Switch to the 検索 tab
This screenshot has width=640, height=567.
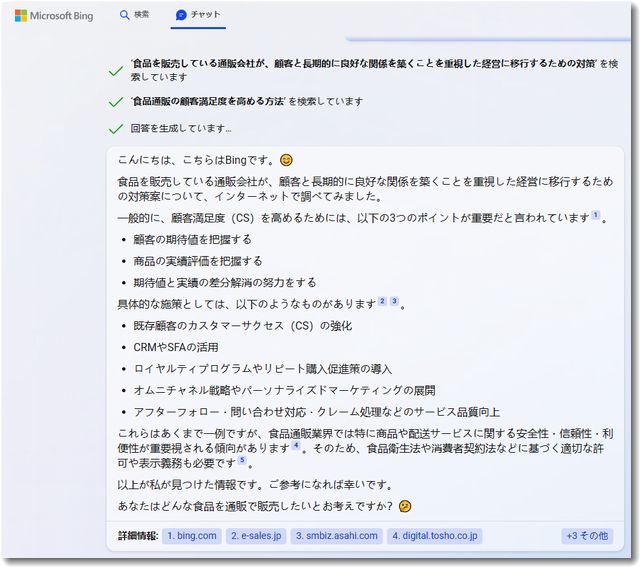pyautogui.click(x=134, y=15)
